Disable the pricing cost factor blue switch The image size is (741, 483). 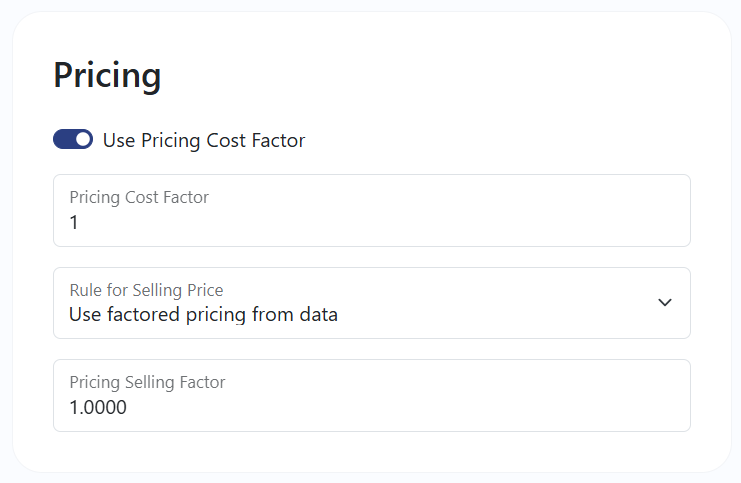tap(73, 139)
